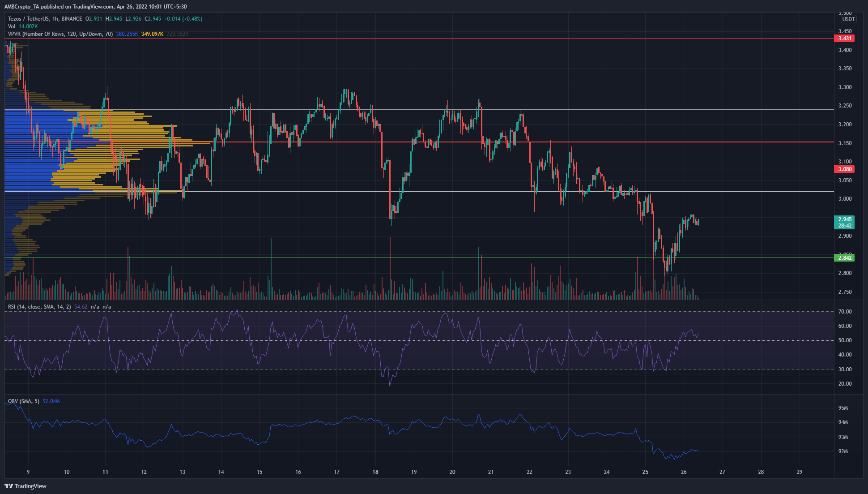Click the 2.900 price axis tick
The height and width of the screenshot is (494, 868).
pyautogui.click(x=845, y=236)
